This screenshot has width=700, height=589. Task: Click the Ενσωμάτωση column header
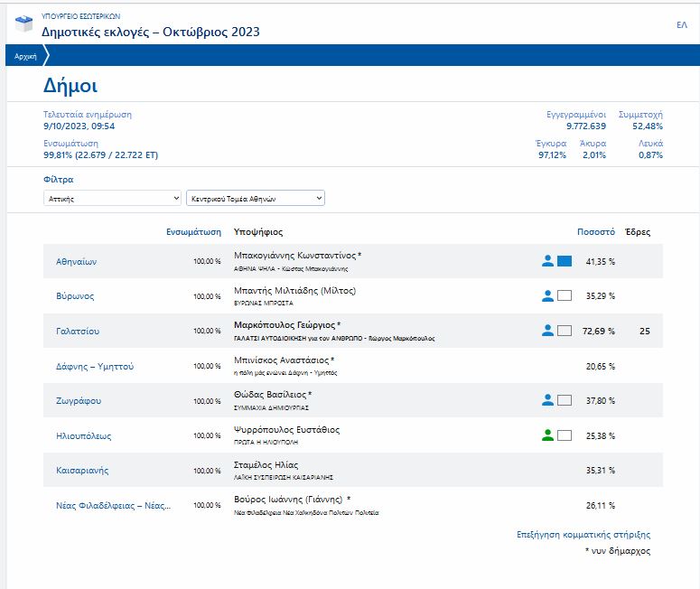[193, 232]
